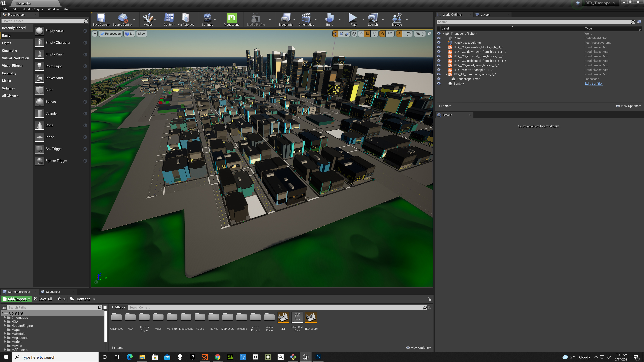Open the File menu
The height and width of the screenshot is (362, 644).
coord(5,9)
